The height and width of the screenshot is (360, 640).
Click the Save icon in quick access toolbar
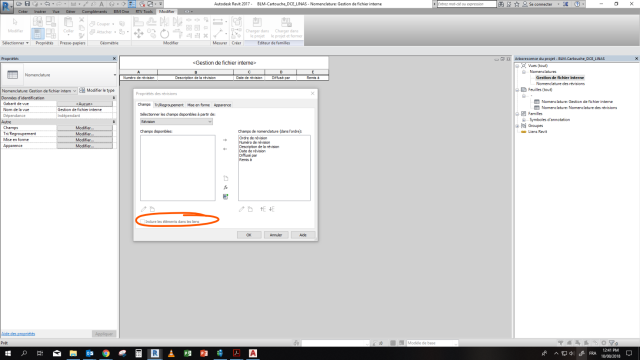(27, 4)
